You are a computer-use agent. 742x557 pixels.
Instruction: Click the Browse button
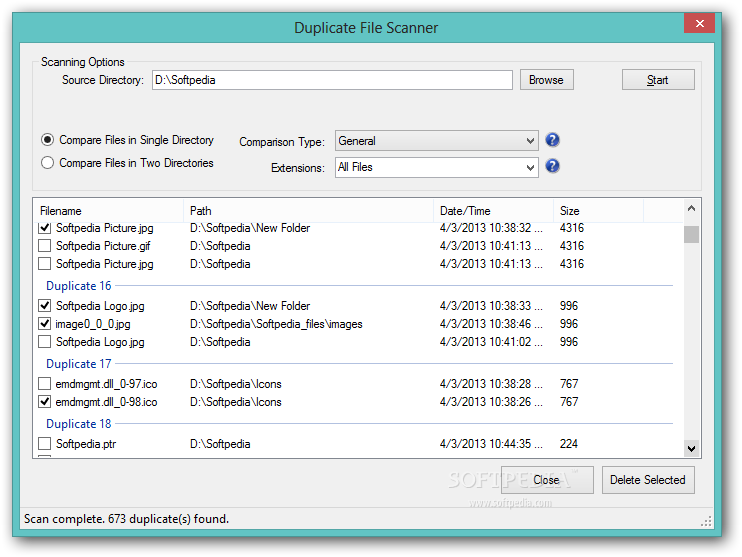coord(547,80)
